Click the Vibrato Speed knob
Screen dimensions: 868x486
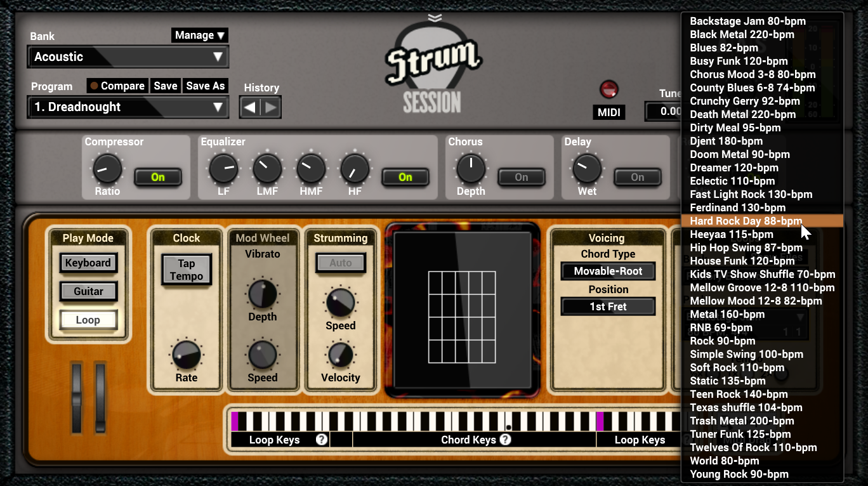click(x=263, y=355)
